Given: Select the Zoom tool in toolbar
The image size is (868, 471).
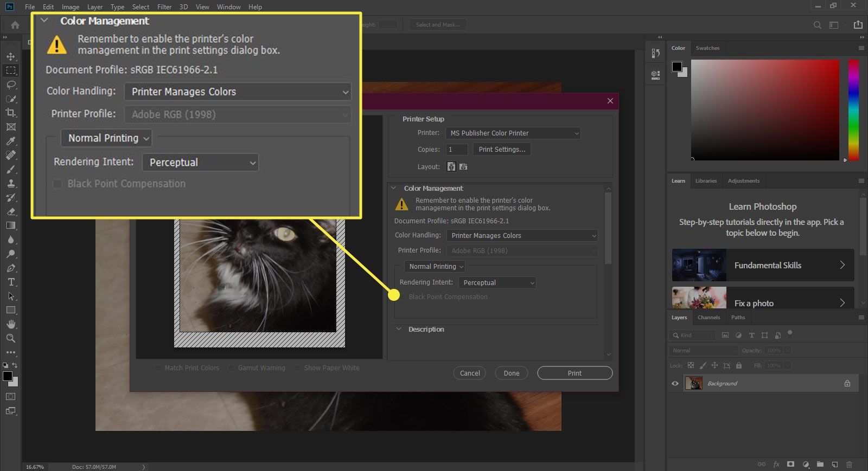Looking at the screenshot, I should tap(11, 338).
